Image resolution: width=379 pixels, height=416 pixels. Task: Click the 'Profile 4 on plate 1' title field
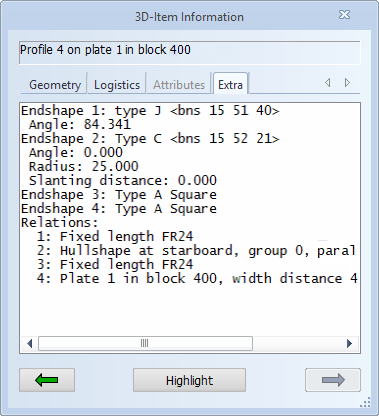tap(189, 52)
